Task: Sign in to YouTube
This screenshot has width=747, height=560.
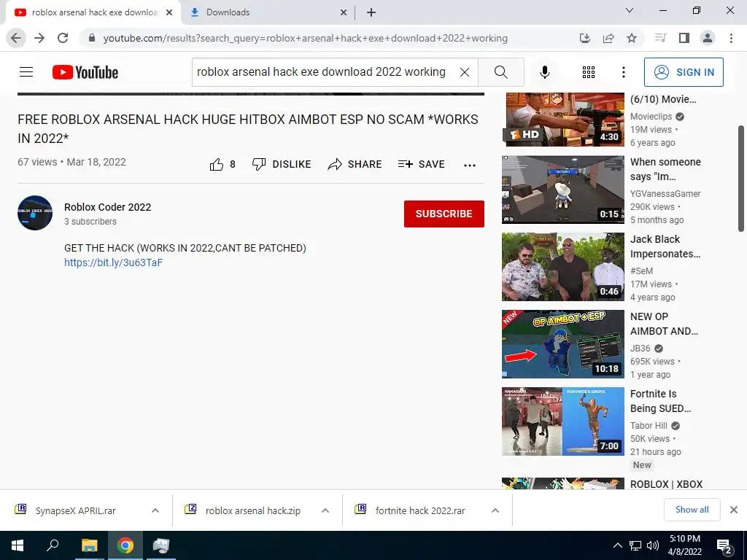Action: pyautogui.click(x=684, y=72)
